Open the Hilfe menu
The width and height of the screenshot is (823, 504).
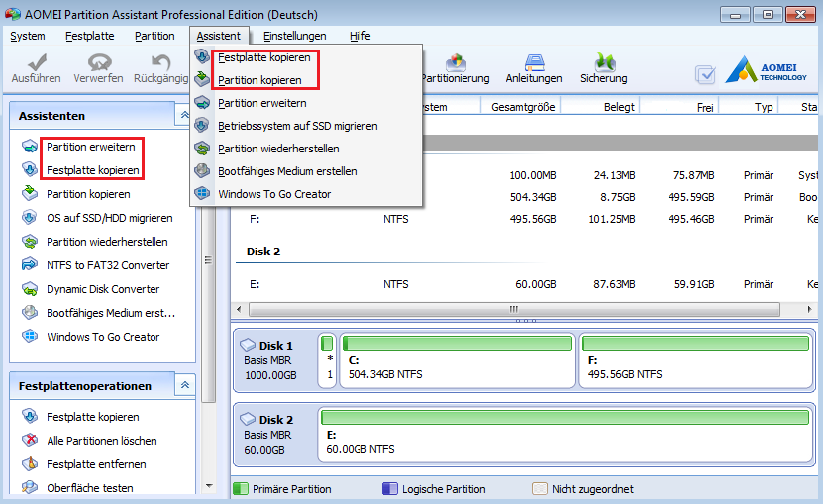coord(360,36)
